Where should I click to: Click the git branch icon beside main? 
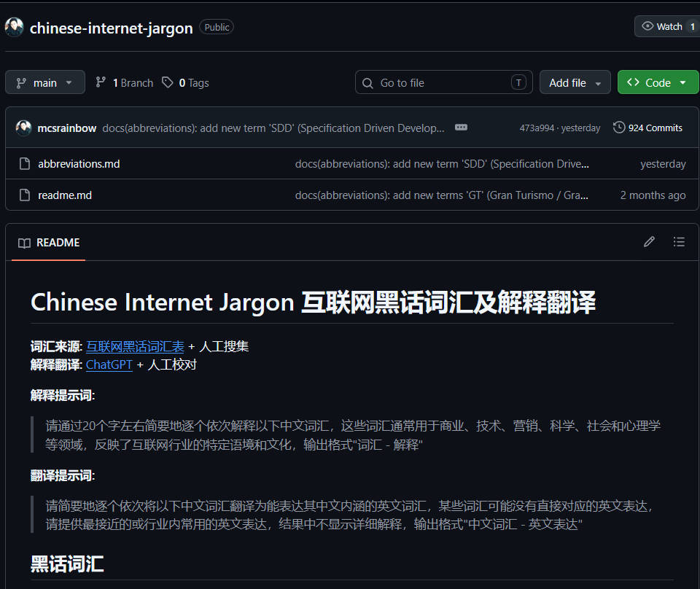[x=21, y=83]
